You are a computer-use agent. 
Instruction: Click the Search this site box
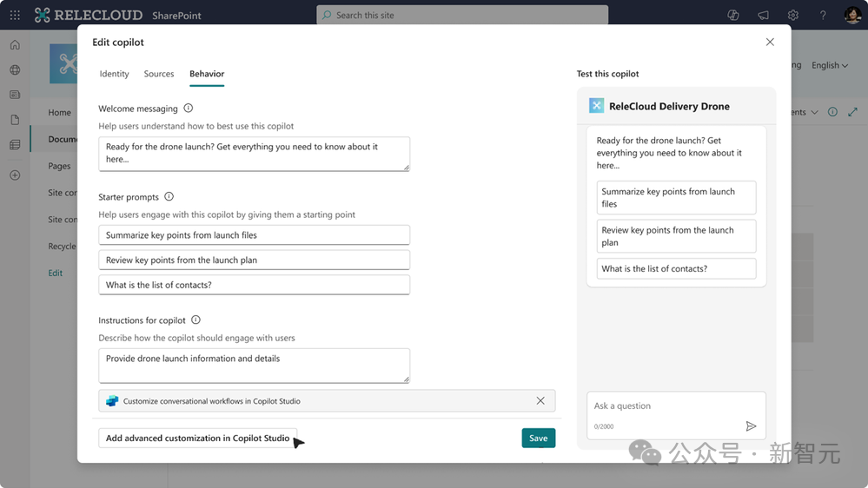(x=462, y=15)
